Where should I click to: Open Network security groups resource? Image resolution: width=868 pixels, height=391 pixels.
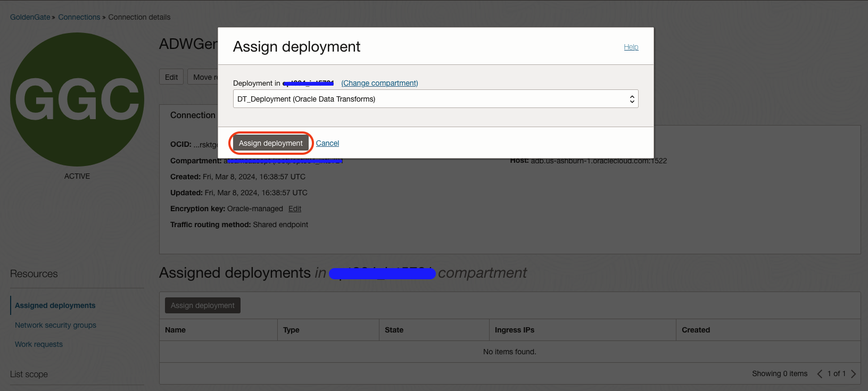coord(55,325)
